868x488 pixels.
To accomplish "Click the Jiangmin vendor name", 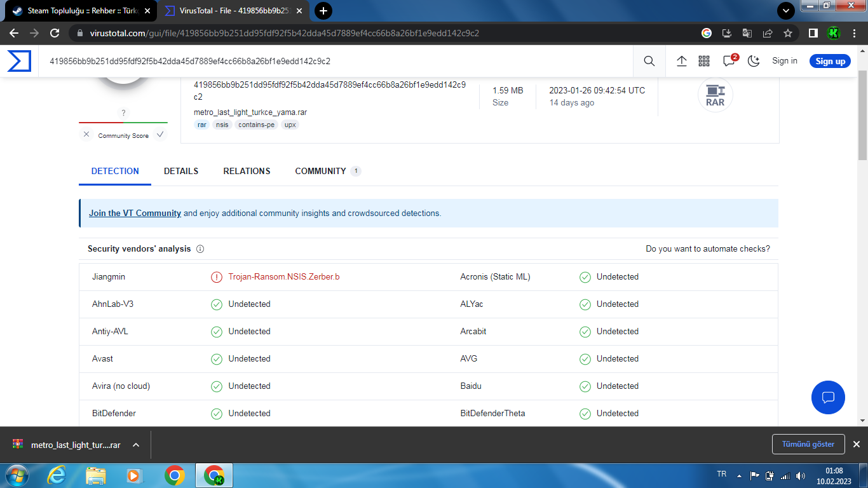I will 109,277.
